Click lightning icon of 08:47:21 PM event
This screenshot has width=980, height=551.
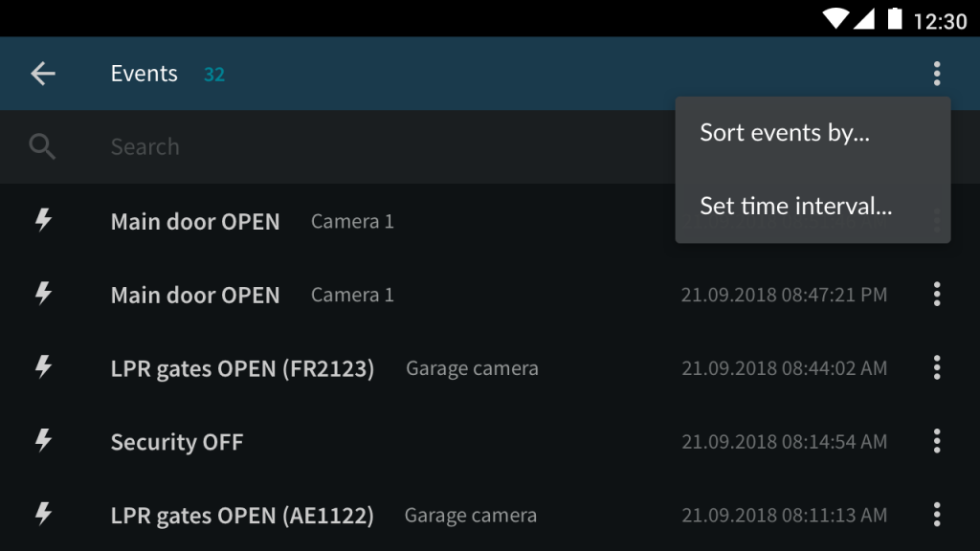pos(43,294)
